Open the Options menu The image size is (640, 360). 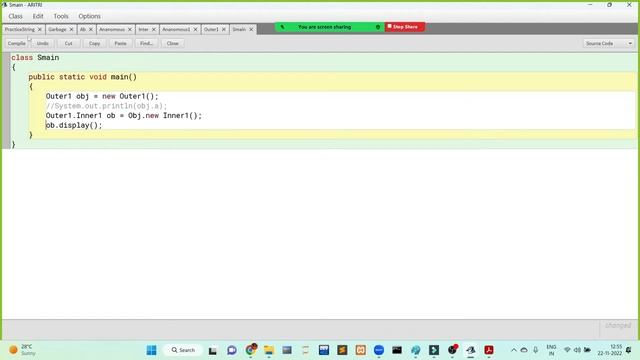pos(89,16)
